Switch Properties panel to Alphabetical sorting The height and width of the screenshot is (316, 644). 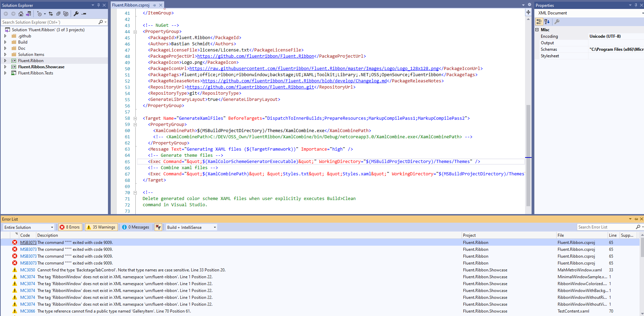tap(546, 22)
